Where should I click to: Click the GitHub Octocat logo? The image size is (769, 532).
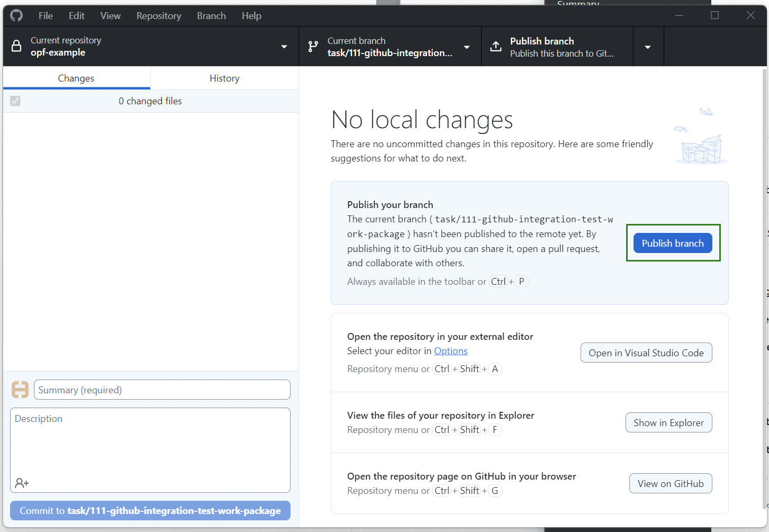tap(16, 15)
